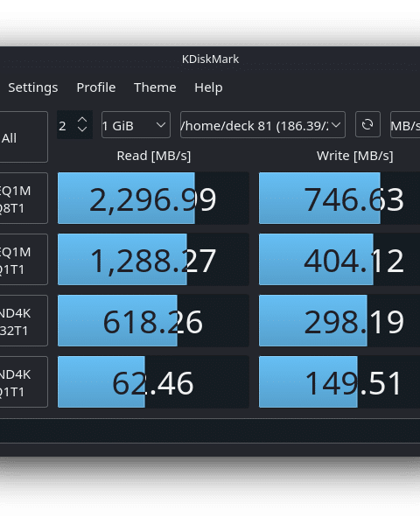Click the Read [MB/s] column header

154,156
